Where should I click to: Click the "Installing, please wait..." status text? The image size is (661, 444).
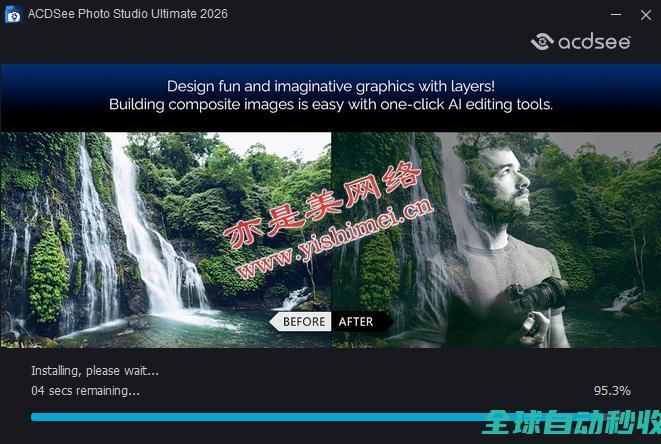pos(95,371)
